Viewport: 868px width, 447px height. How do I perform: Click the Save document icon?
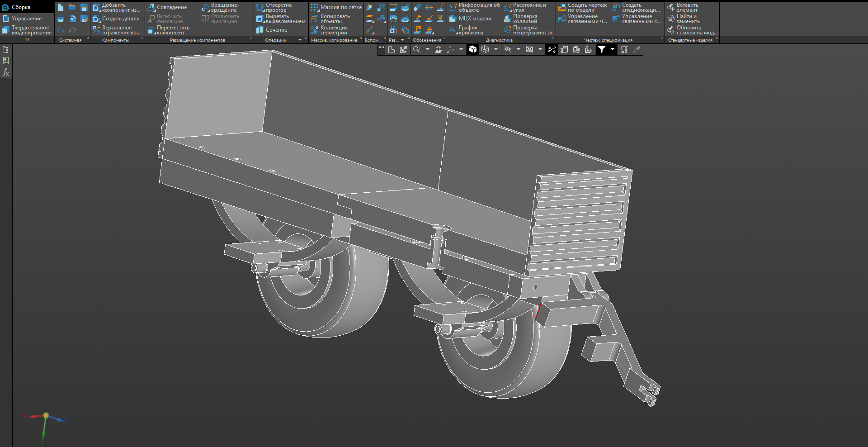pos(84,7)
